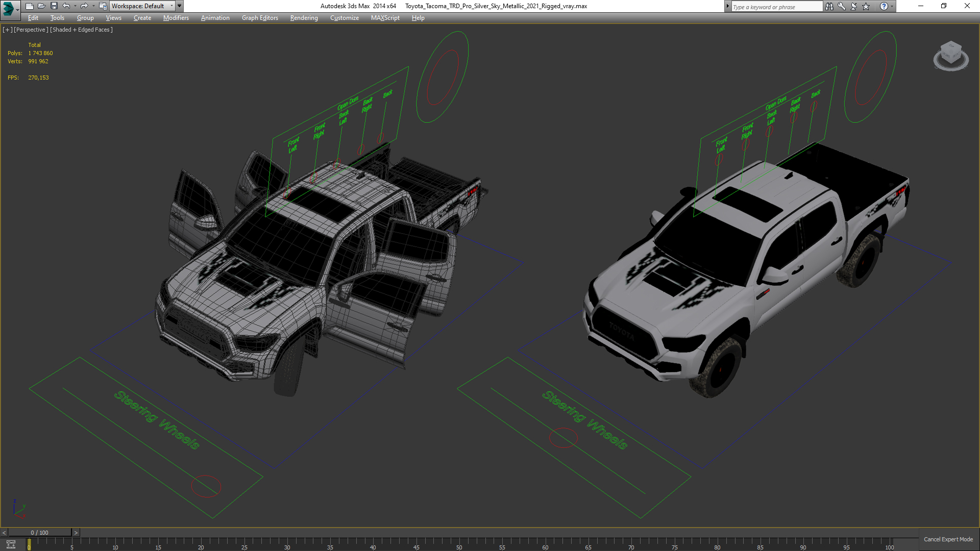Click the Undo arrow icon
The width and height of the screenshot is (980, 551).
tap(66, 6)
